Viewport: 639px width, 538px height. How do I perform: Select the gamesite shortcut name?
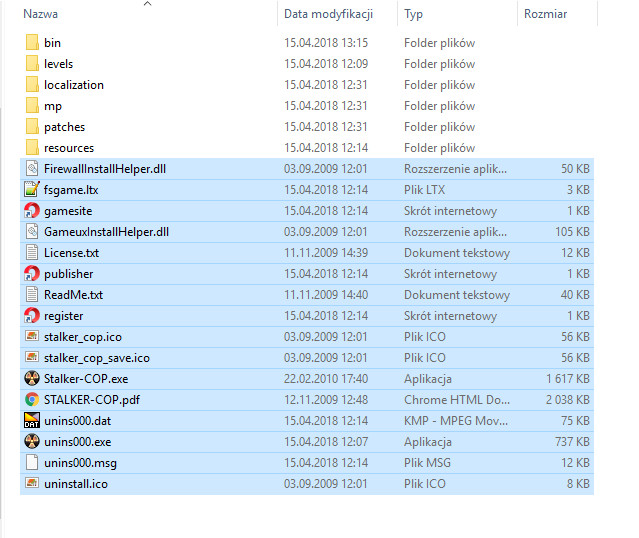point(68,211)
